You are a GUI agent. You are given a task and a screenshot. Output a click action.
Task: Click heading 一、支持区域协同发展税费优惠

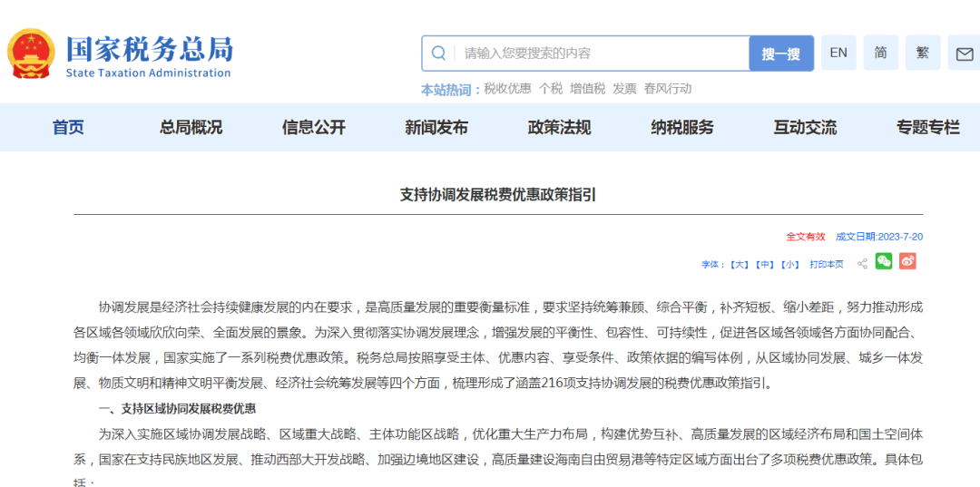point(178,409)
